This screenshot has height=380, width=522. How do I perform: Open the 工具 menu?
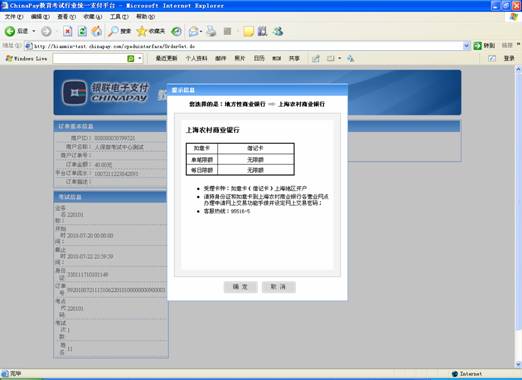coord(119,17)
